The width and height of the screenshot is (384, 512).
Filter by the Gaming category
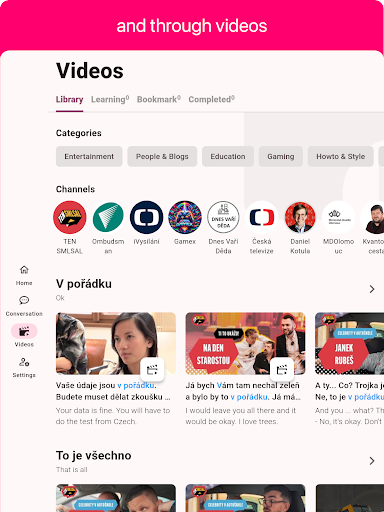pos(281,156)
